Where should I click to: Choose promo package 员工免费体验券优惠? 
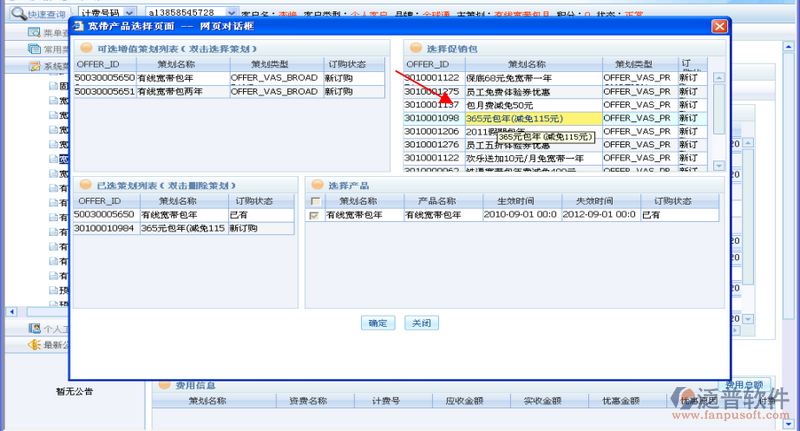(555, 92)
